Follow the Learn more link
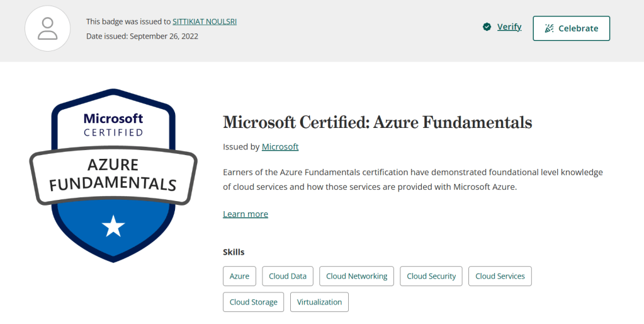Viewport: 644px width, 324px height. (246, 214)
